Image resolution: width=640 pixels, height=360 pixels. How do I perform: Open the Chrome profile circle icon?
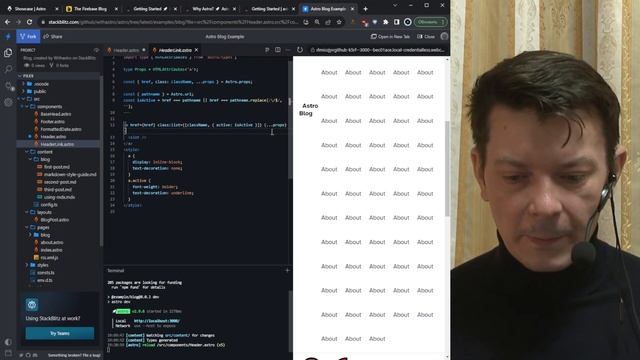pyautogui.click(x=407, y=22)
